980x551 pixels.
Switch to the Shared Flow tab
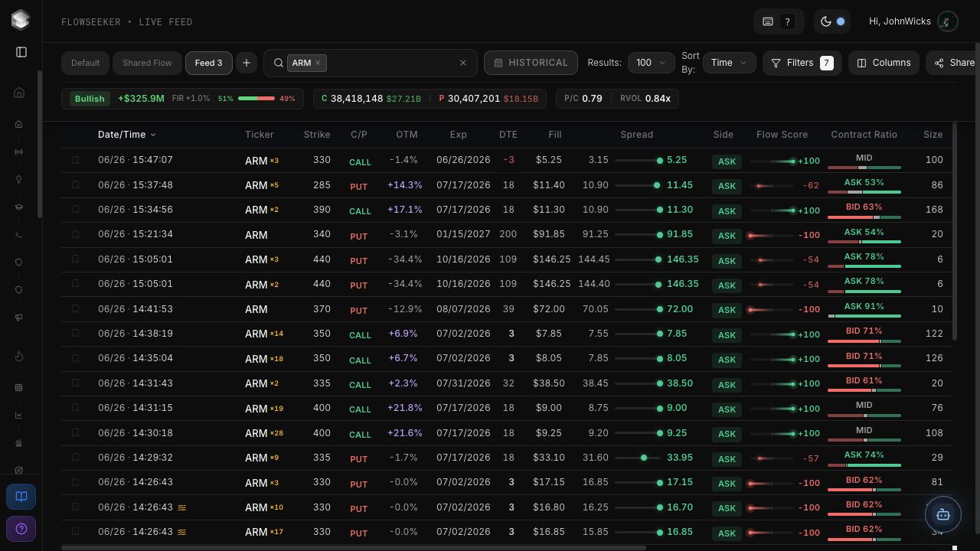(147, 63)
